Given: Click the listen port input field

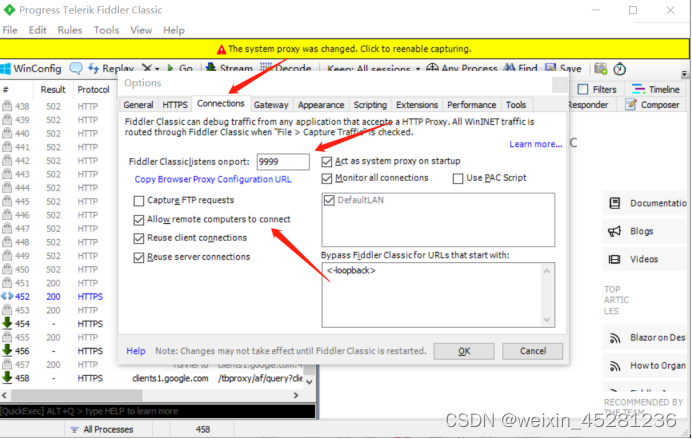Looking at the screenshot, I should click(283, 162).
